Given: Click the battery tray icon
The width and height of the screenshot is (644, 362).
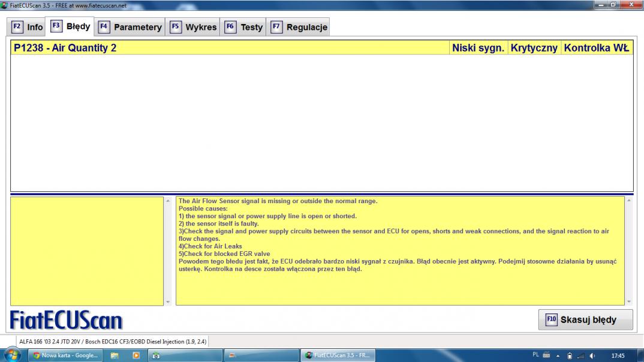Looking at the screenshot, I should (569, 356).
